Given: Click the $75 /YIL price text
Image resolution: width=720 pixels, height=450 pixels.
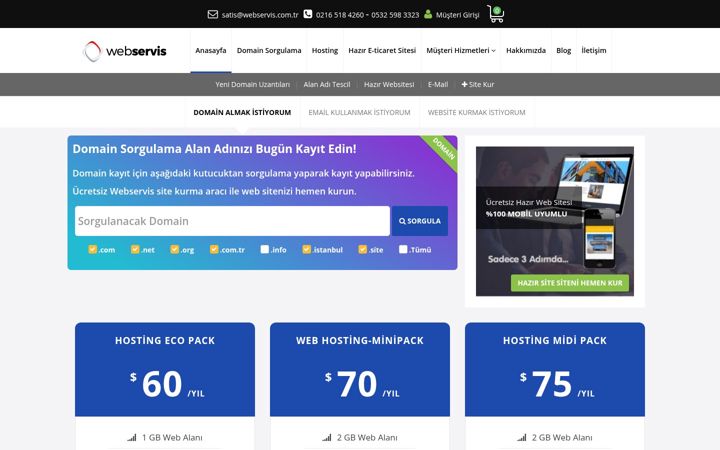Looking at the screenshot, I should [x=557, y=384].
